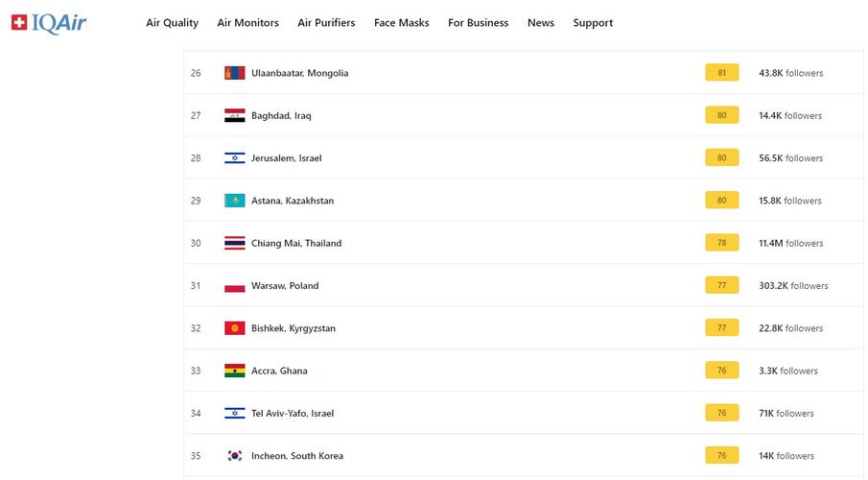
Task: Open the Face Masks menu
Action: [402, 23]
